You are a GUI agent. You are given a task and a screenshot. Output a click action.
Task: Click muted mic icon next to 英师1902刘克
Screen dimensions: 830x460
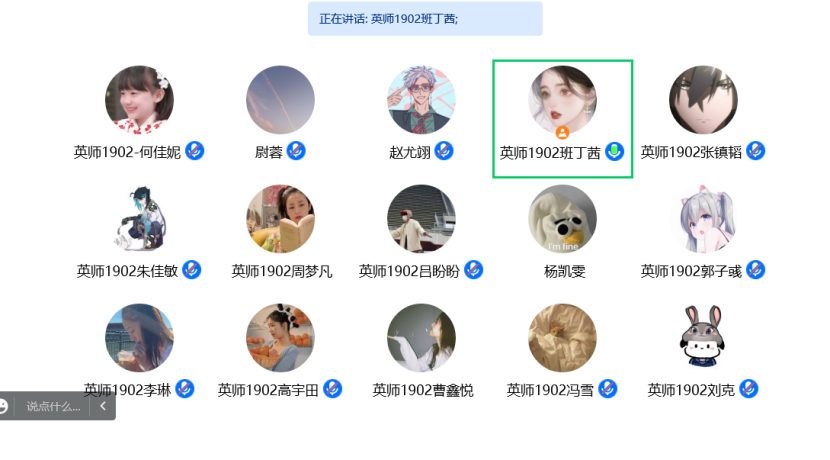point(748,389)
